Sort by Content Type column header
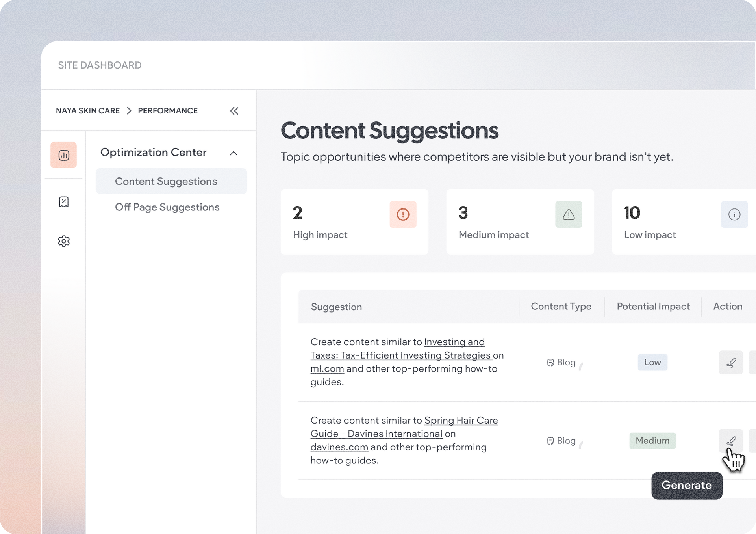The height and width of the screenshot is (534, 756). click(561, 307)
